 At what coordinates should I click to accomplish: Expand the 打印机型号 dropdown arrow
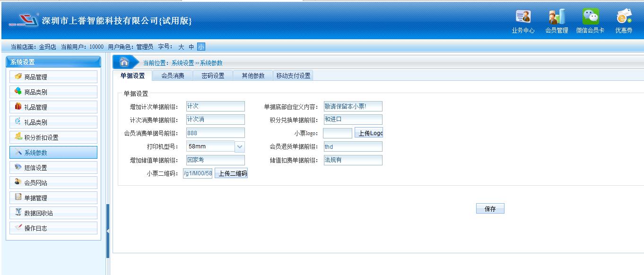[240, 146]
